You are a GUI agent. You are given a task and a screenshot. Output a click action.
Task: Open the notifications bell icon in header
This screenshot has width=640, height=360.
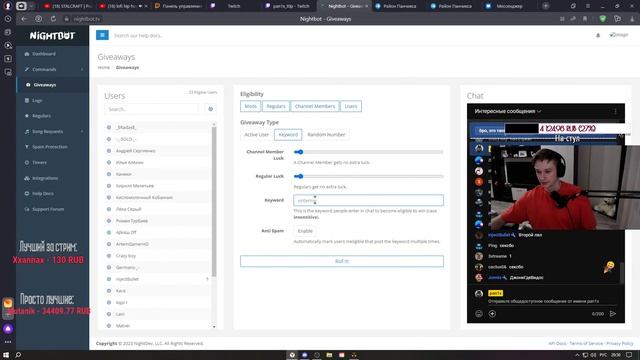598,36
